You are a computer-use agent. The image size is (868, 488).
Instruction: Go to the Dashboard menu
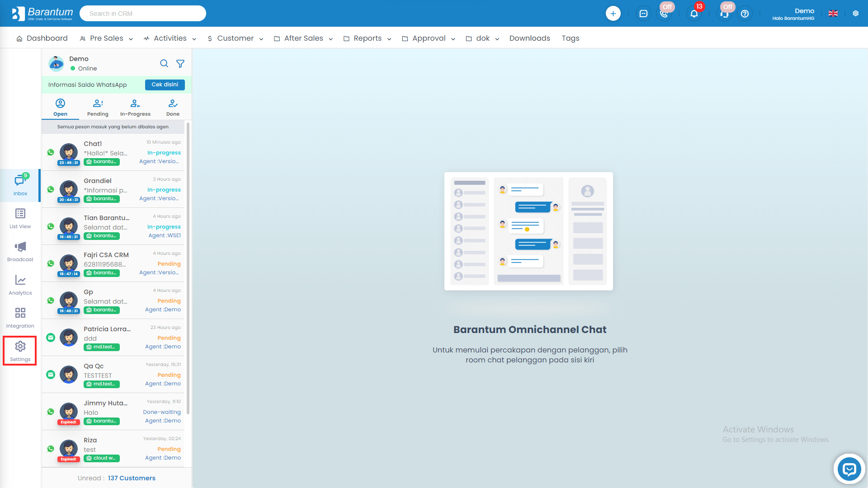click(42, 38)
